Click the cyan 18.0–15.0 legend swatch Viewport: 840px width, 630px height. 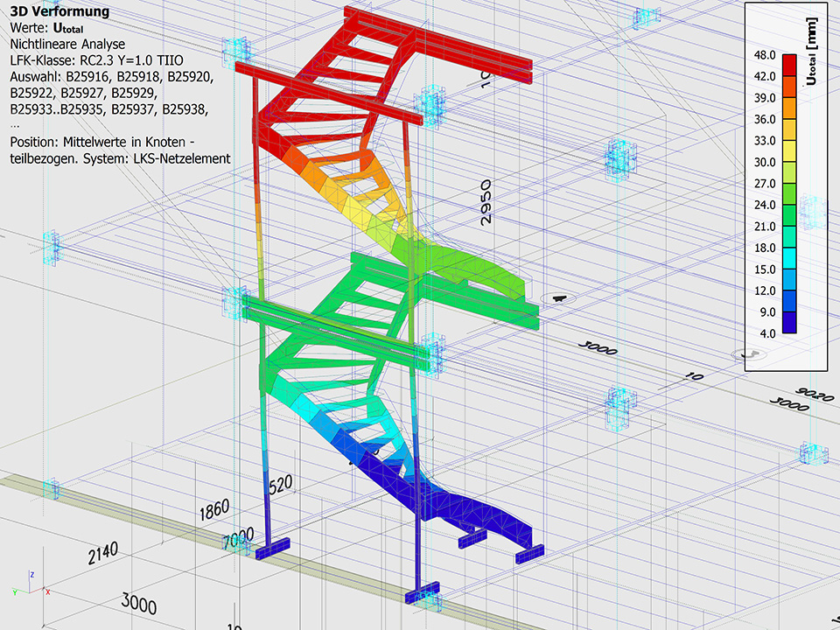(x=788, y=258)
